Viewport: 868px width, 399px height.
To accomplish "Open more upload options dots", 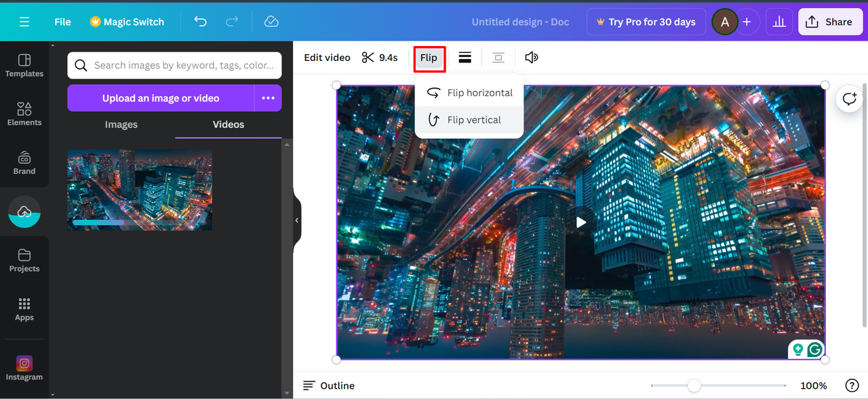I will pos(269,98).
